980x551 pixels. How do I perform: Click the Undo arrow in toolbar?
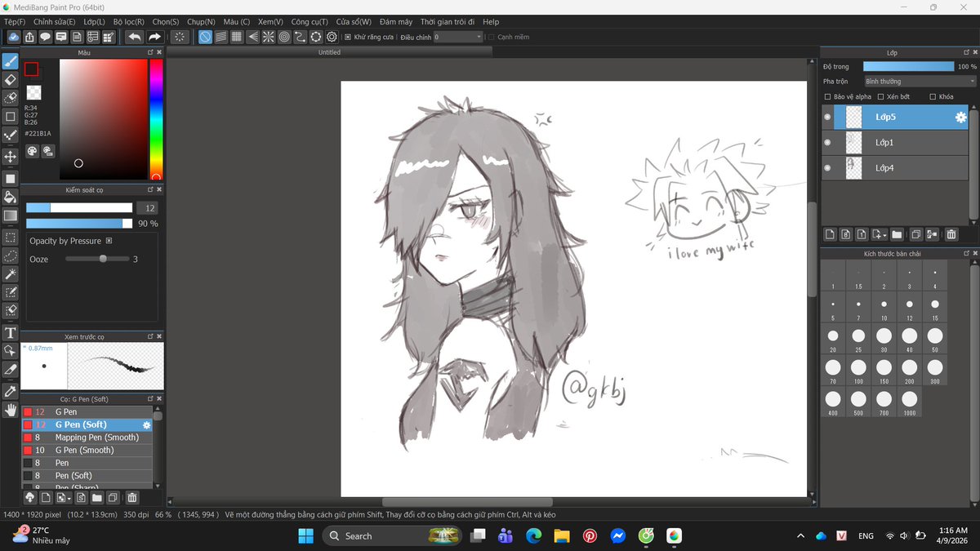point(134,37)
